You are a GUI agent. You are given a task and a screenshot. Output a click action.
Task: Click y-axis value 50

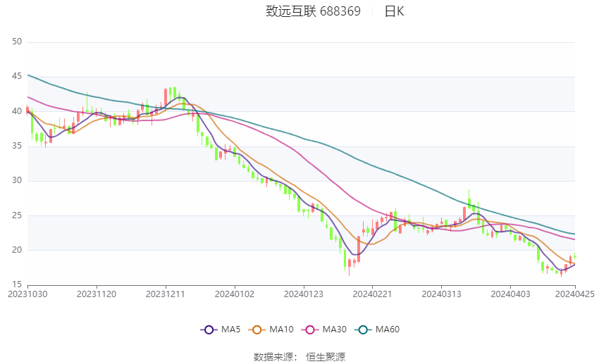pos(17,42)
